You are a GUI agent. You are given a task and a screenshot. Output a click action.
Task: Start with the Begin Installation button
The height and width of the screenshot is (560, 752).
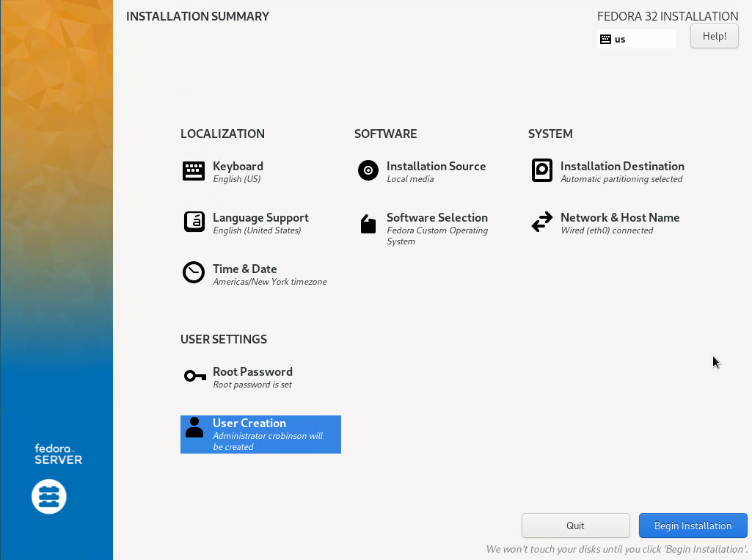pyautogui.click(x=693, y=526)
